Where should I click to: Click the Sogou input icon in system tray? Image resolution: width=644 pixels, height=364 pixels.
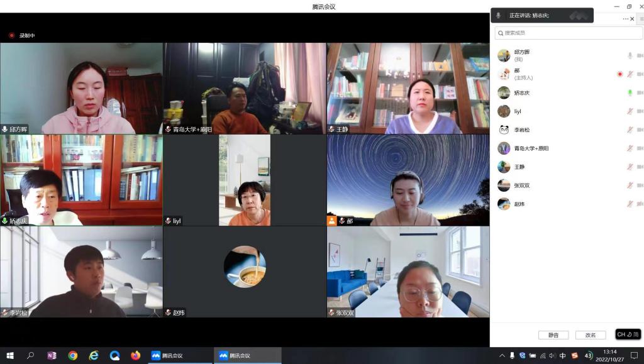tap(575, 355)
